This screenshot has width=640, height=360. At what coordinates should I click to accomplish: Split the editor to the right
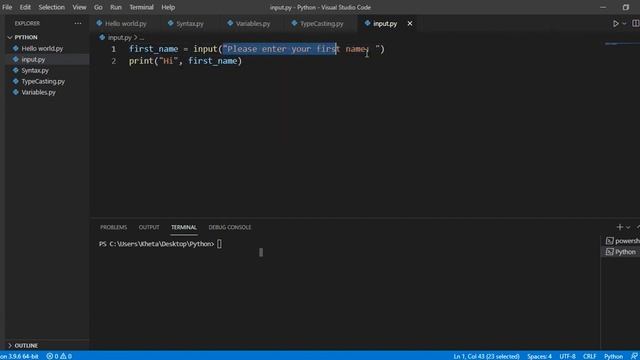click(x=636, y=24)
